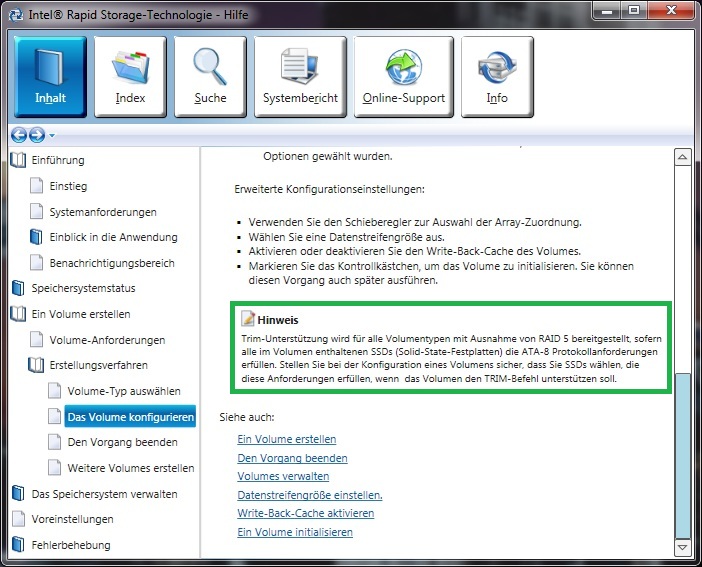
Task: Expand the Das Speichersystem verwalten book
Action: click(x=18, y=494)
